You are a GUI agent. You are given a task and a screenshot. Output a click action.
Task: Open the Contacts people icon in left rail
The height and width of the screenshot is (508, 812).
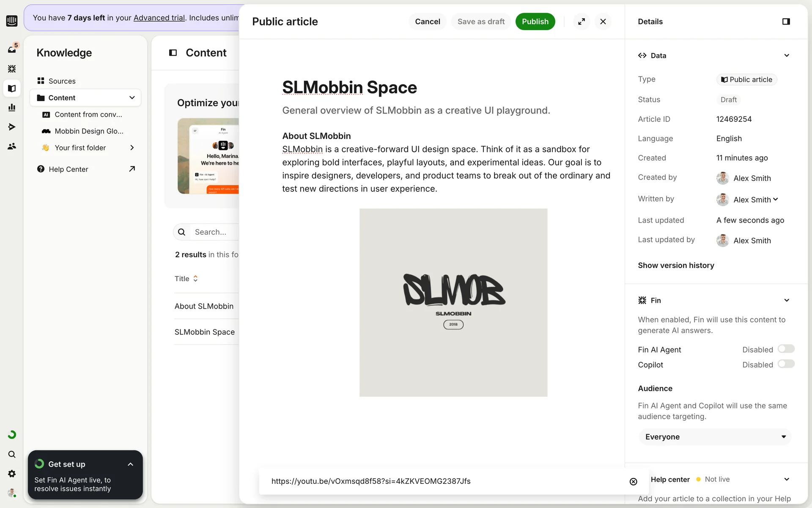click(12, 146)
